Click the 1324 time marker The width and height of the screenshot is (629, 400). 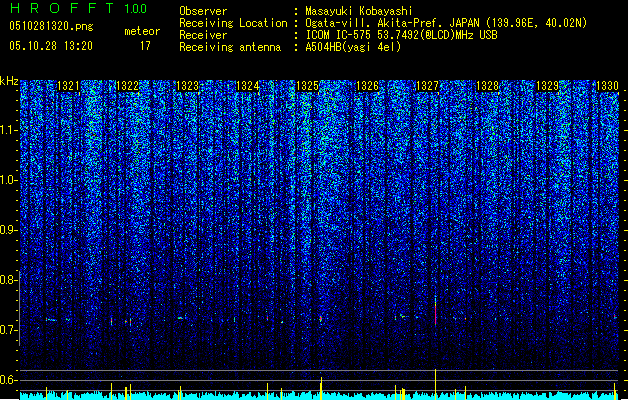point(248,86)
